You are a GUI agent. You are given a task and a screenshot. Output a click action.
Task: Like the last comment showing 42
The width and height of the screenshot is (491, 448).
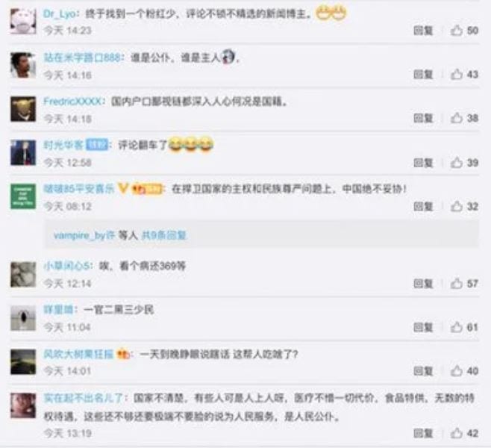pos(456,433)
